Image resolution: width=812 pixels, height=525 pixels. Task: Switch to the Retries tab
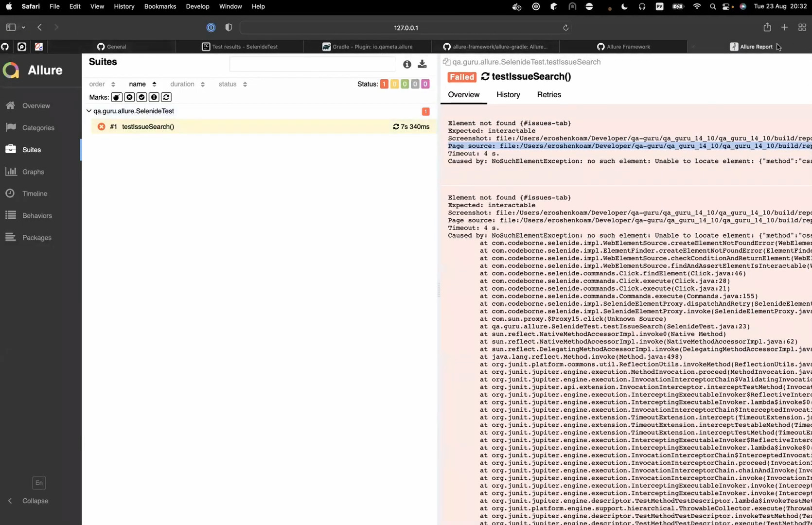(x=548, y=94)
